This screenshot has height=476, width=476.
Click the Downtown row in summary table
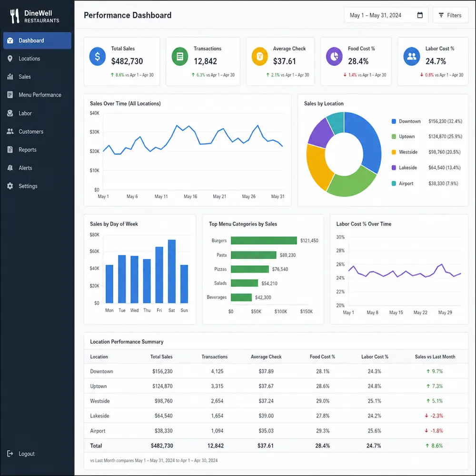pos(276,371)
